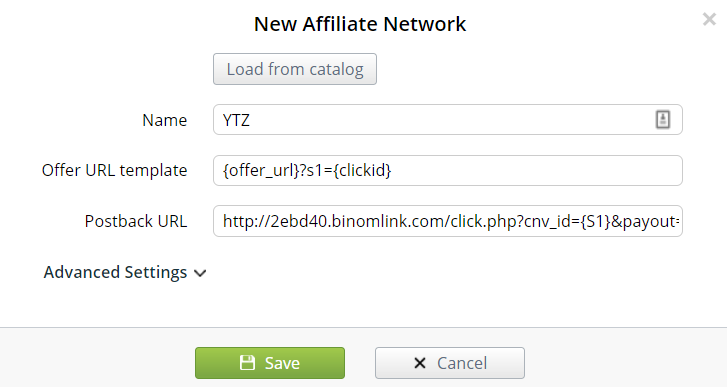This screenshot has height=387, width=727.
Task: Click the Name field label
Action: [165, 120]
